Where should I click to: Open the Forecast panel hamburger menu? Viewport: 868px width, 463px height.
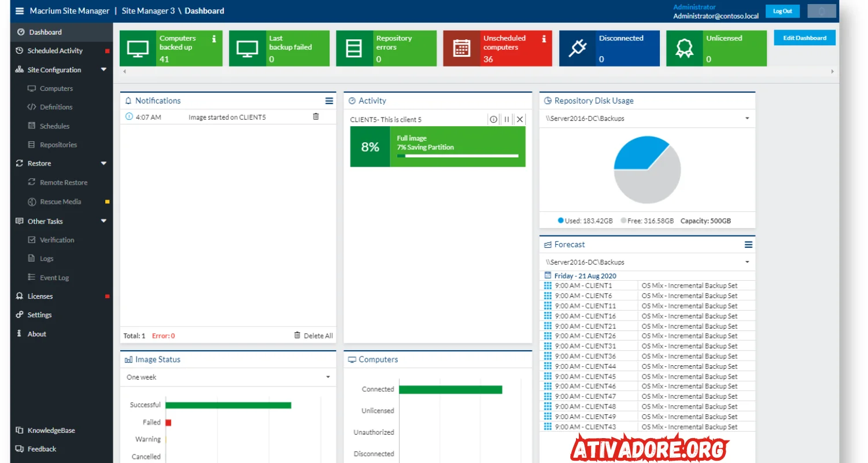pos(748,245)
